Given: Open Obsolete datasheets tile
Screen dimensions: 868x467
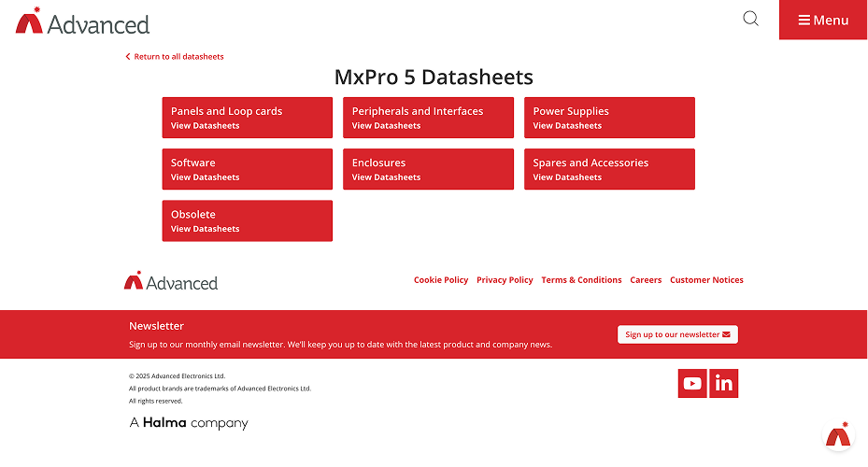Looking at the screenshot, I should (248, 220).
